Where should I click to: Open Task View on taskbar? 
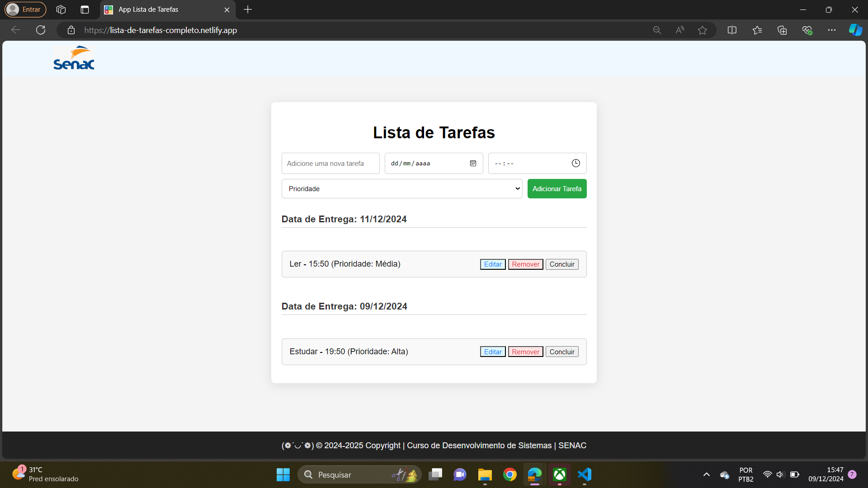point(435,474)
